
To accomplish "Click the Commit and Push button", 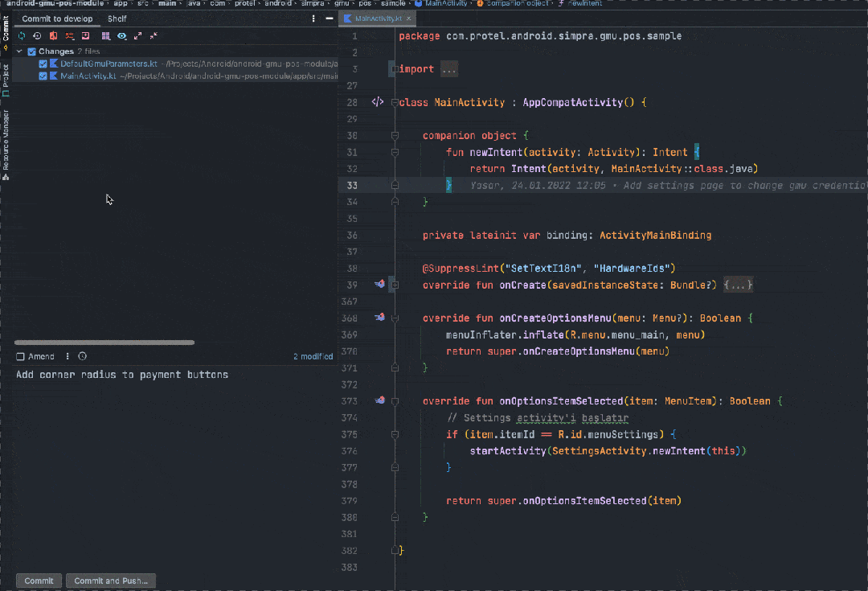I will (x=111, y=581).
